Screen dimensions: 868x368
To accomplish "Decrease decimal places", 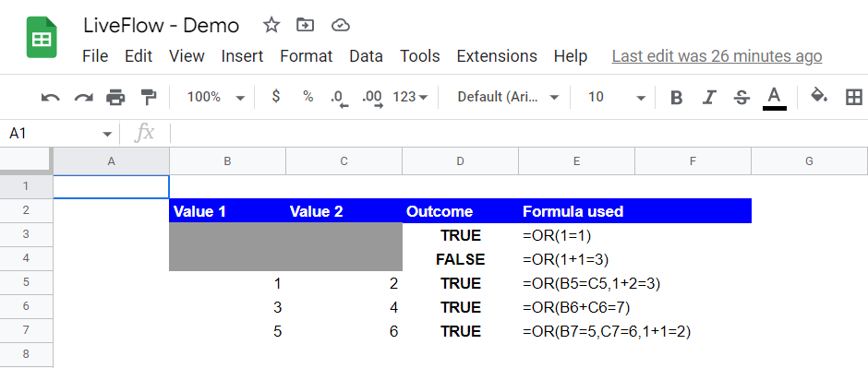I will (339, 98).
